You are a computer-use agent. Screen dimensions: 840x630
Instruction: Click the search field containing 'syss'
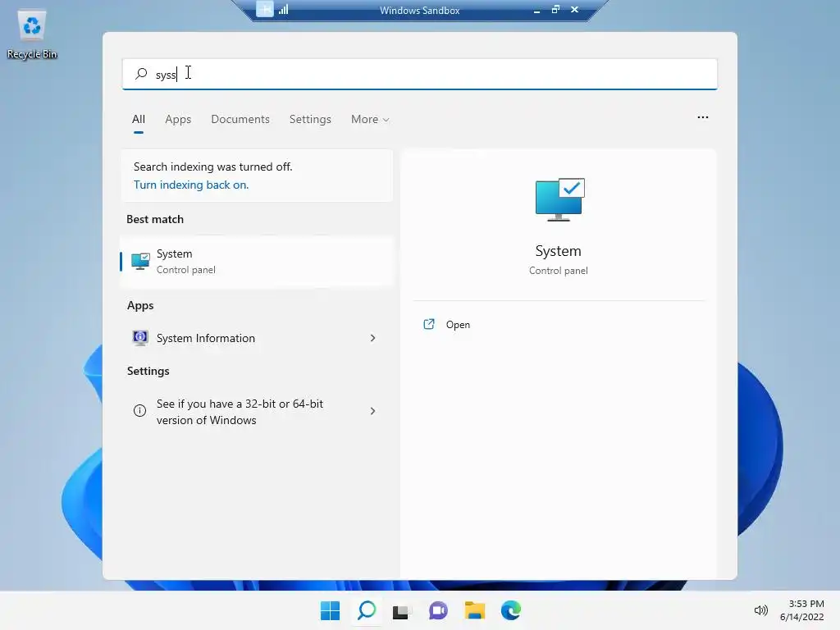419,74
